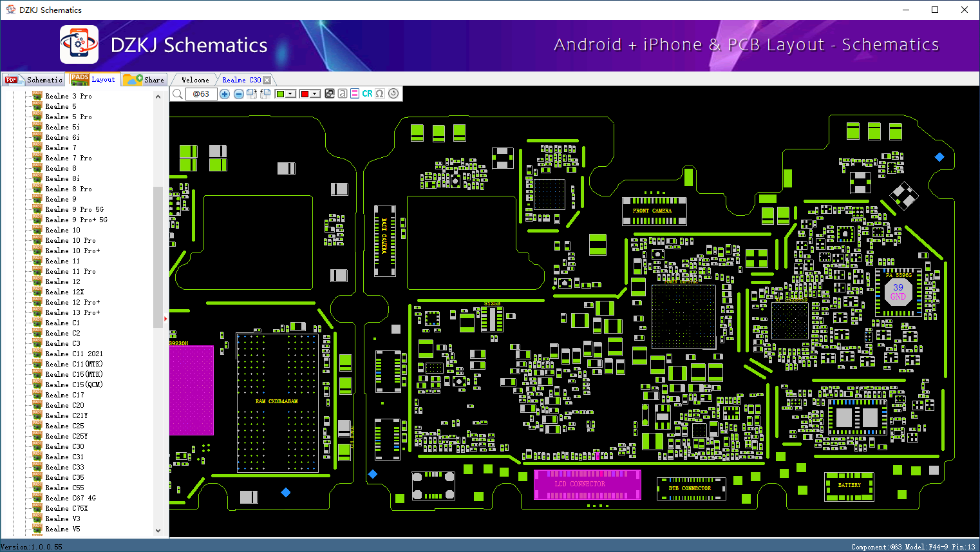Image resolution: width=980 pixels, height=552 pixels.
Task: Click the Omega resistance icon
Action: coord(380,93)
